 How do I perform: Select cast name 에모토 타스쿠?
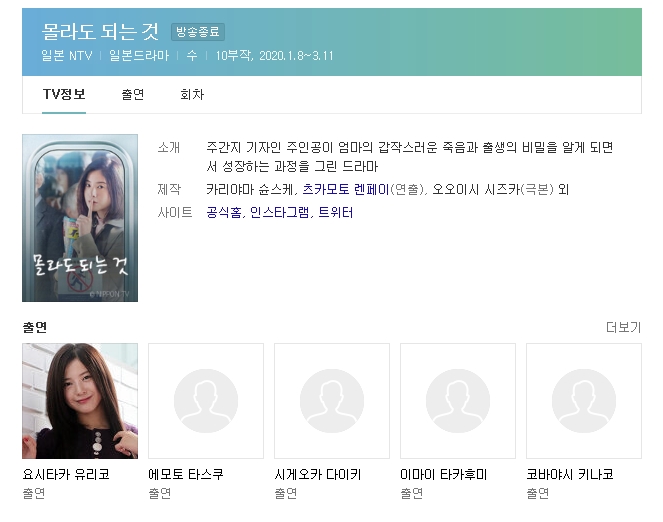186,474
